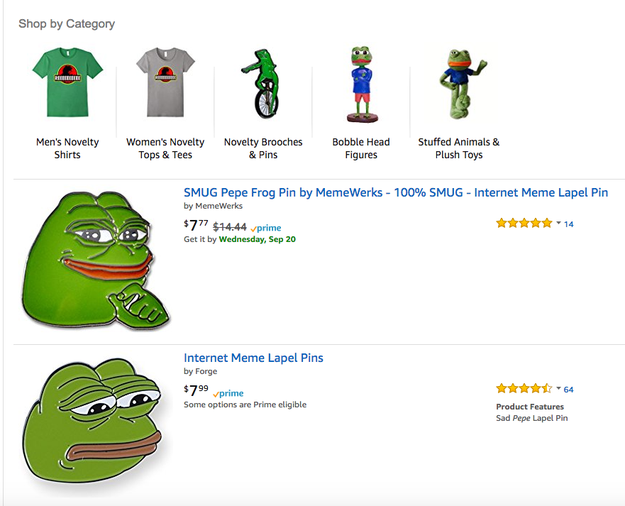The width and height of the screenshot is (625, 506).
Task: Select the gray Women's Novelty Tops tee image
Action: click(165, 82)
